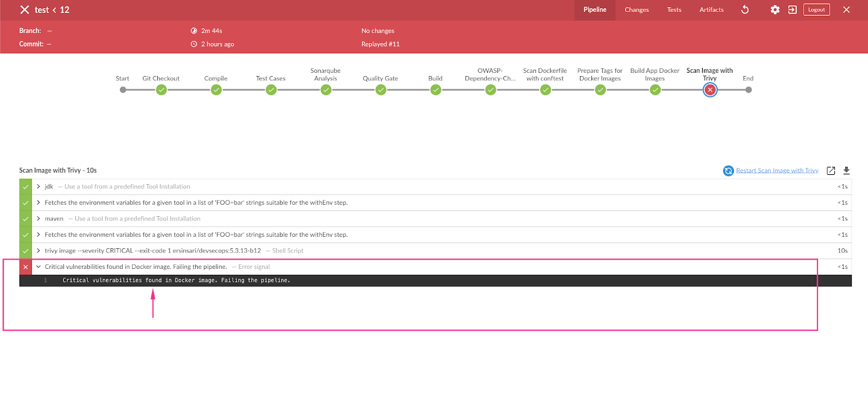Click Restart Scan Image with Trivy link
The width and height of the screenshot is (868, 409).
[777, 171]
